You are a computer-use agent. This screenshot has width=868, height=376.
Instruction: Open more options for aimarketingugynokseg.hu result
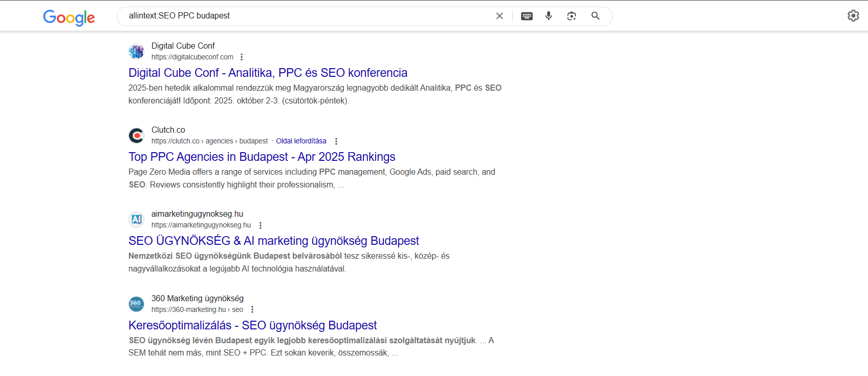tap(260, 225)
